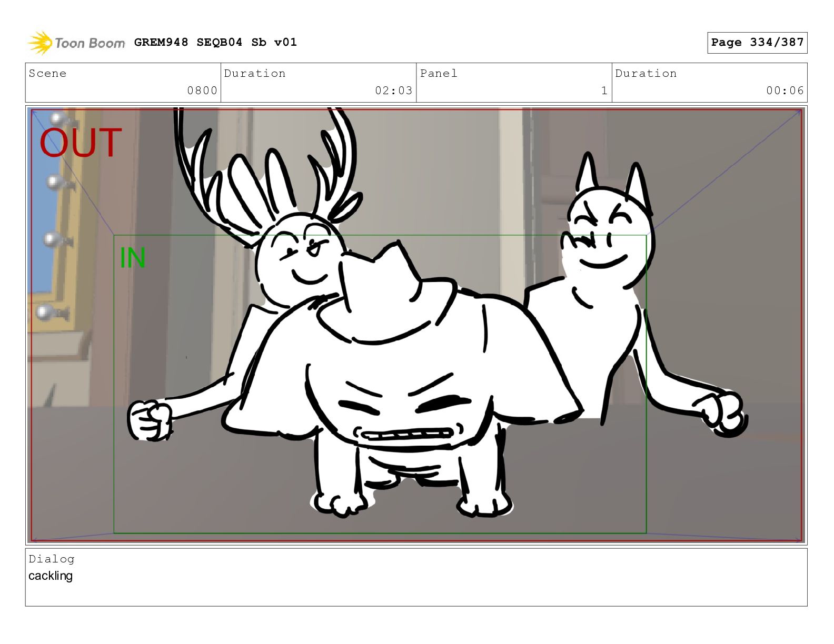The image size is (834, 644).
Task: Click the red 'OUT' camera label
Action: pos(81,143)
